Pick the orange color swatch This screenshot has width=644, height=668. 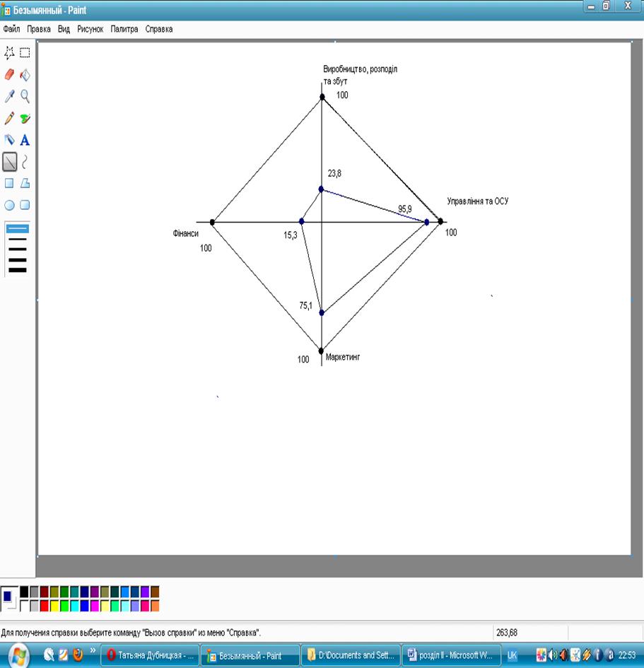click(155, 605)
